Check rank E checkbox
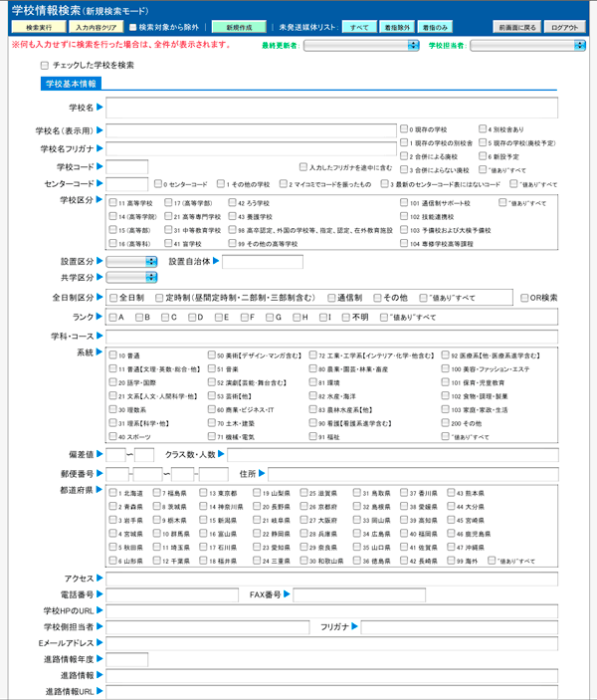The image size is (597, 700). click(219, 318)
